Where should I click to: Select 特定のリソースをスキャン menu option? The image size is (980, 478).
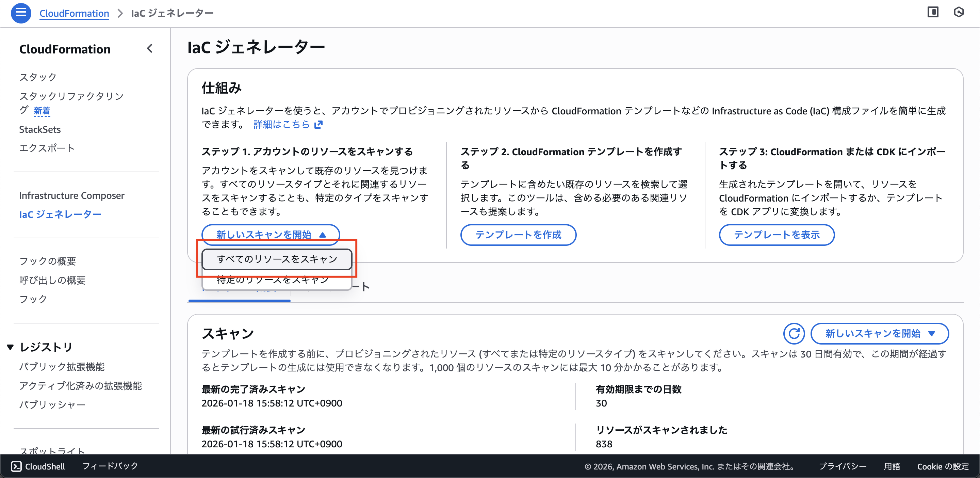(x=272, y=281)
